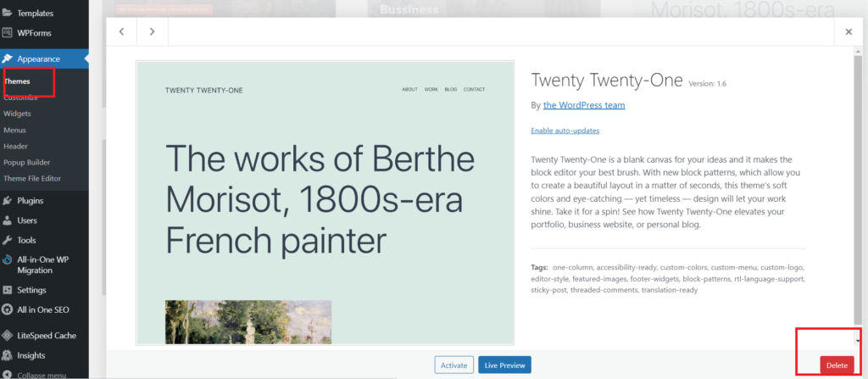Click the Collapse menu arrow icon
The image size is (868, 379).
tap(7, 375)
